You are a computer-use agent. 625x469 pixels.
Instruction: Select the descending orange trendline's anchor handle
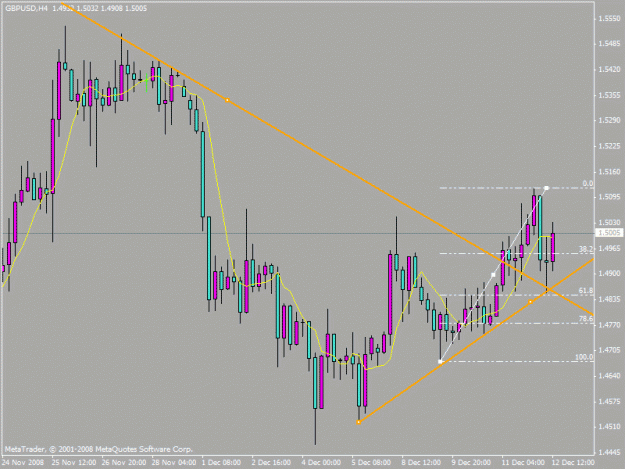(x=227, y=100)
